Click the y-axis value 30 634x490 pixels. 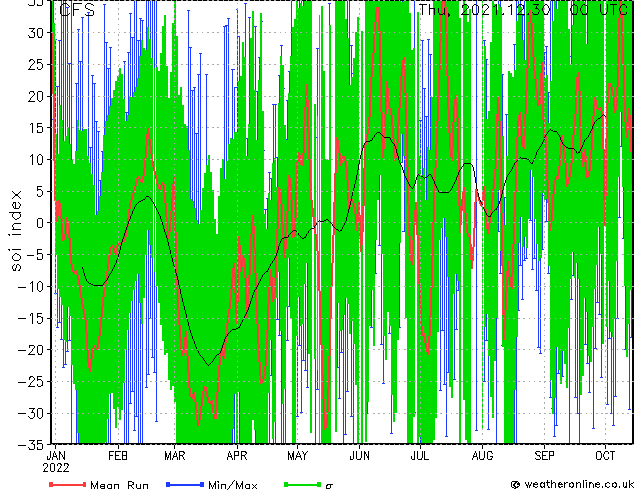[36, 33]
